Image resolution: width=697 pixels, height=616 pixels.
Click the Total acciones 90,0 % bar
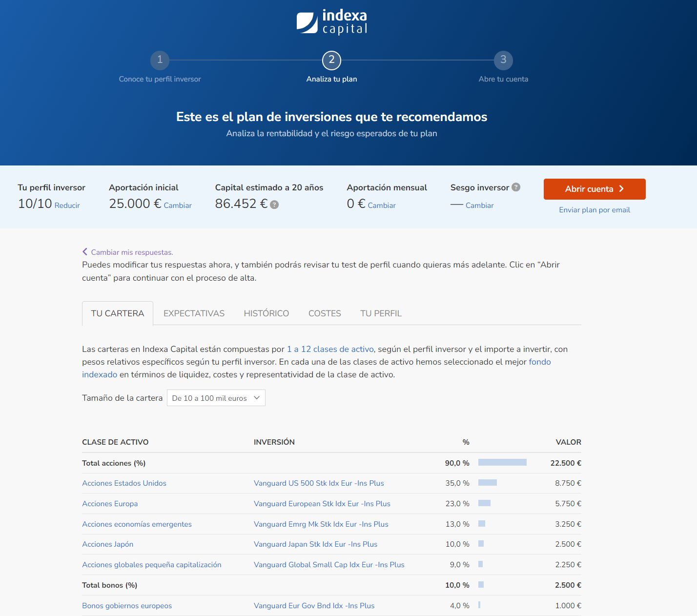(x=502, y=462)
